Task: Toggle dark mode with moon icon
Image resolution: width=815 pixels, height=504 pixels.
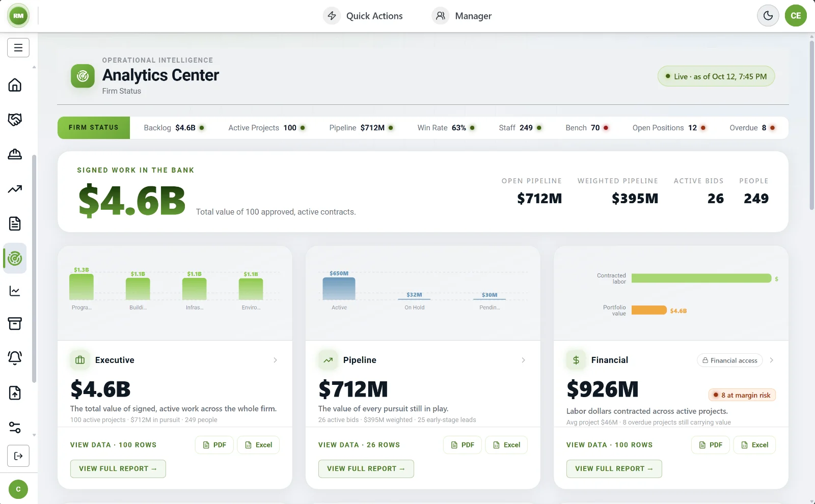Action: (x=768, y=16)
